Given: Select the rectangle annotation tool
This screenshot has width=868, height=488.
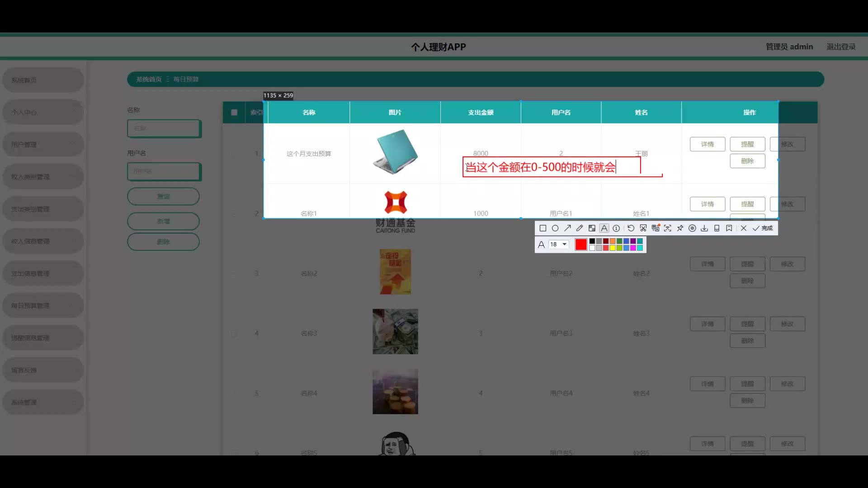Looking at the screenshot, I should (543, 228).
